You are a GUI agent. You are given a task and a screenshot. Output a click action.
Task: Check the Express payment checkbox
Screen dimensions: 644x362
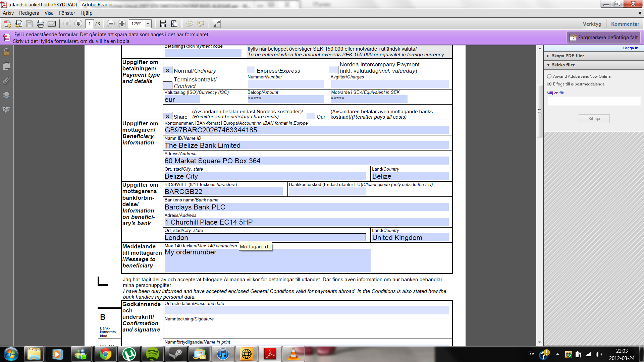point(251,70)
